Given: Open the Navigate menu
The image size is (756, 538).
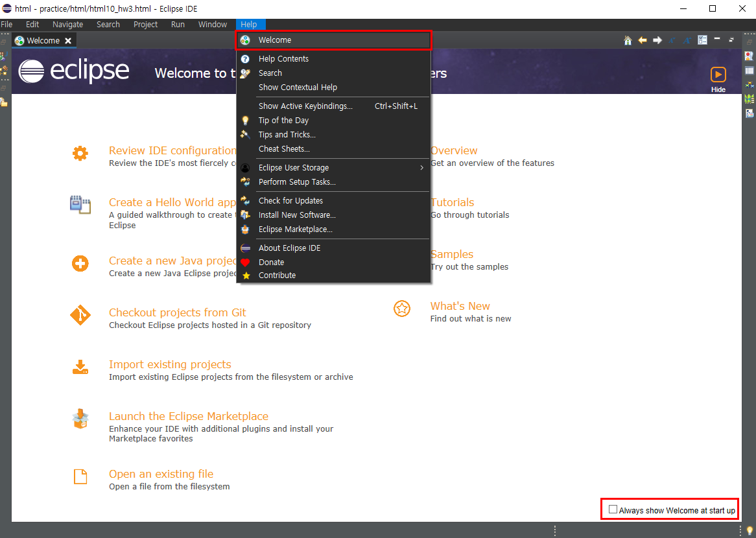Looking at the screenshot, I should (67, 25).
